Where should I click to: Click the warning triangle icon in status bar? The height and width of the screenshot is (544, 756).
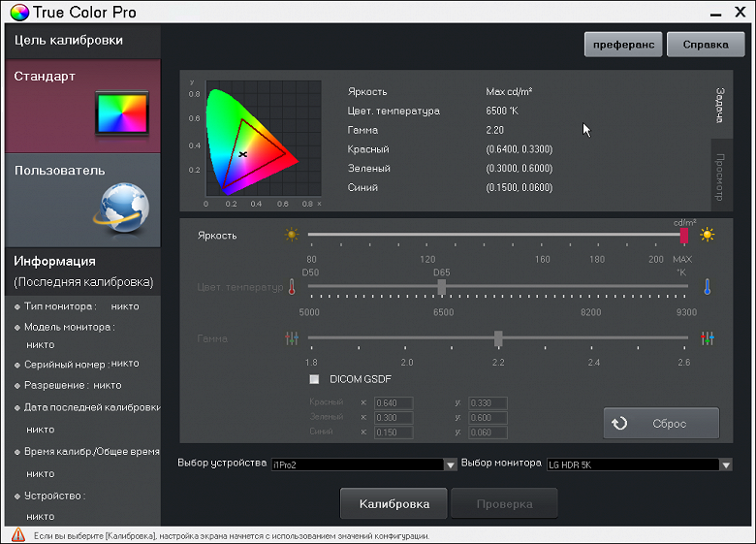pos(17,535)
